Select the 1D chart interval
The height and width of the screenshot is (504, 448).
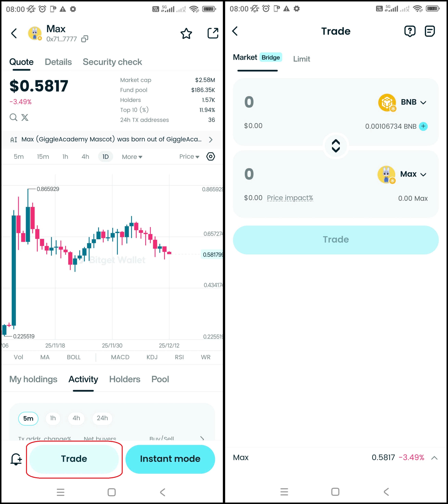[105, 157]
